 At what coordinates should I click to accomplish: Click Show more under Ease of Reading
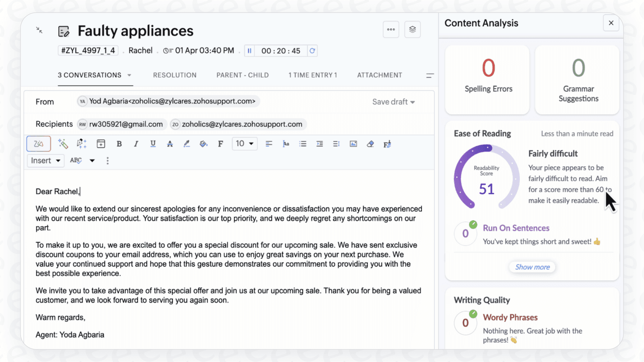tap(532, 267)
